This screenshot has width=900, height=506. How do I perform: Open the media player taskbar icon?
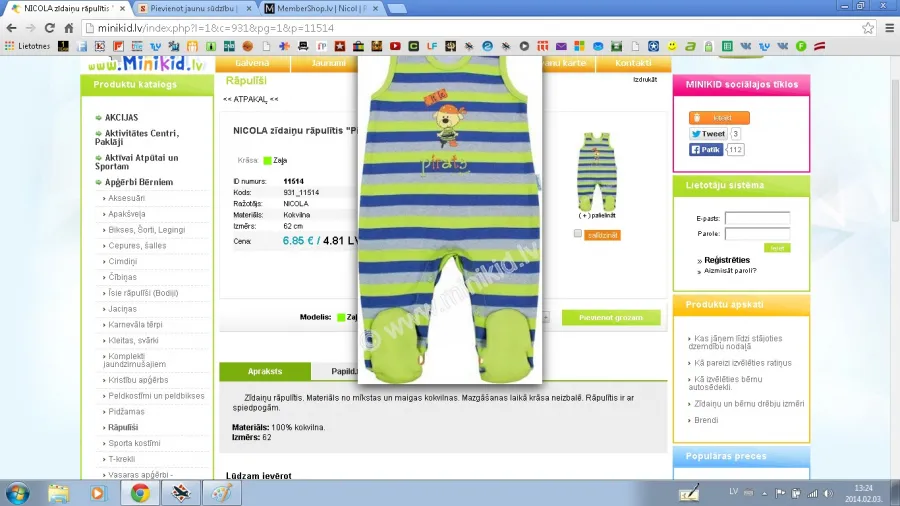tap(98, 493)
